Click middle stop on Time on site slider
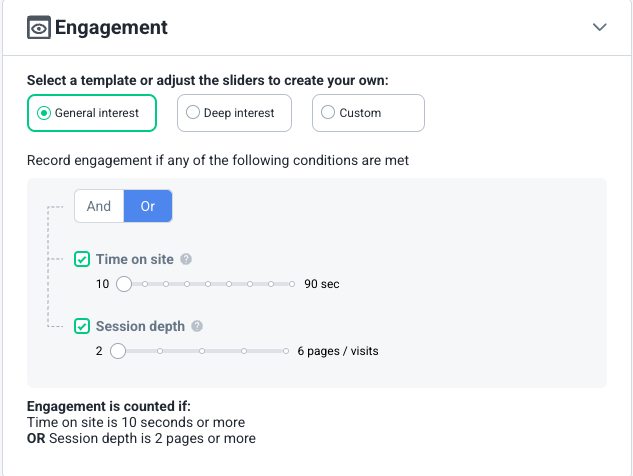The width and height of the screenshot is (633, 476). 208,284
